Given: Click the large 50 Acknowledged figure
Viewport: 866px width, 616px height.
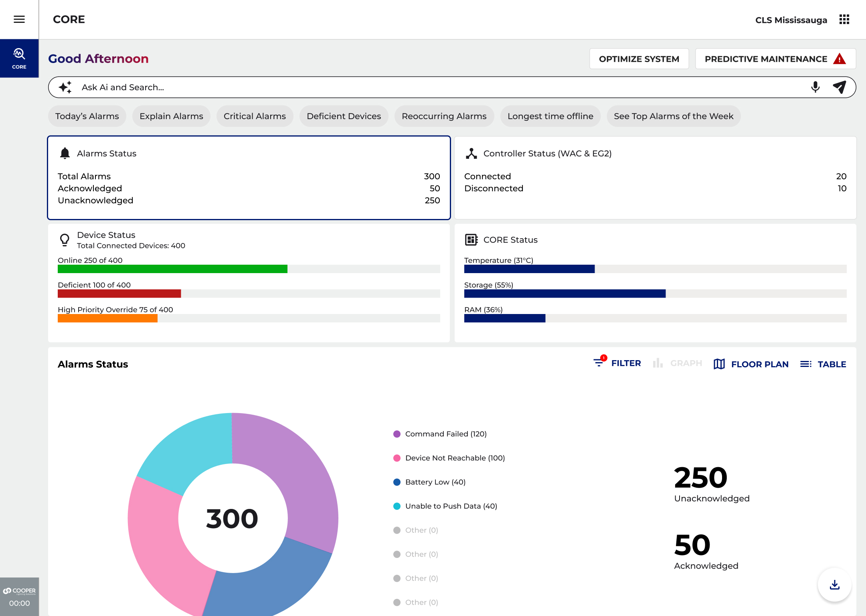Looking at the screenshot, I should 692,545.
